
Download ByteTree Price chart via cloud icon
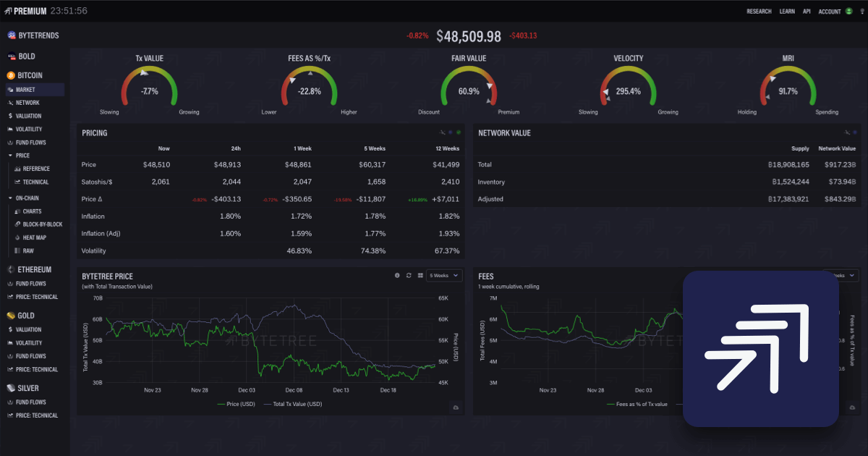pos(456,408)
